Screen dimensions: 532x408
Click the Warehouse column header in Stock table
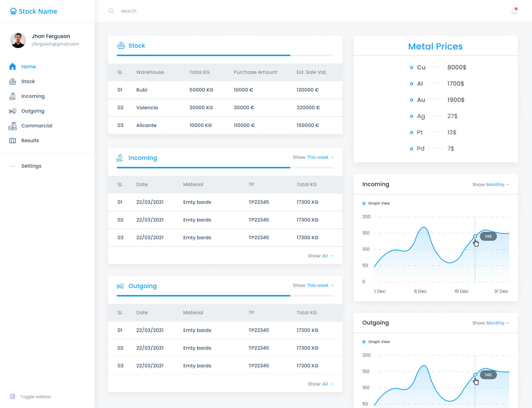[150, 72]
